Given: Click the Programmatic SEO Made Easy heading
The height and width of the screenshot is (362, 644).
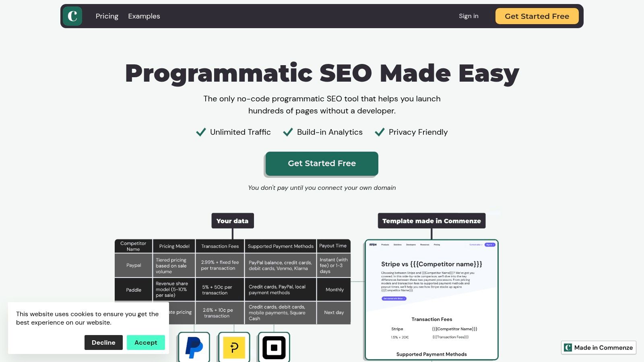Looking at the screenshot, I should (322, 73).
